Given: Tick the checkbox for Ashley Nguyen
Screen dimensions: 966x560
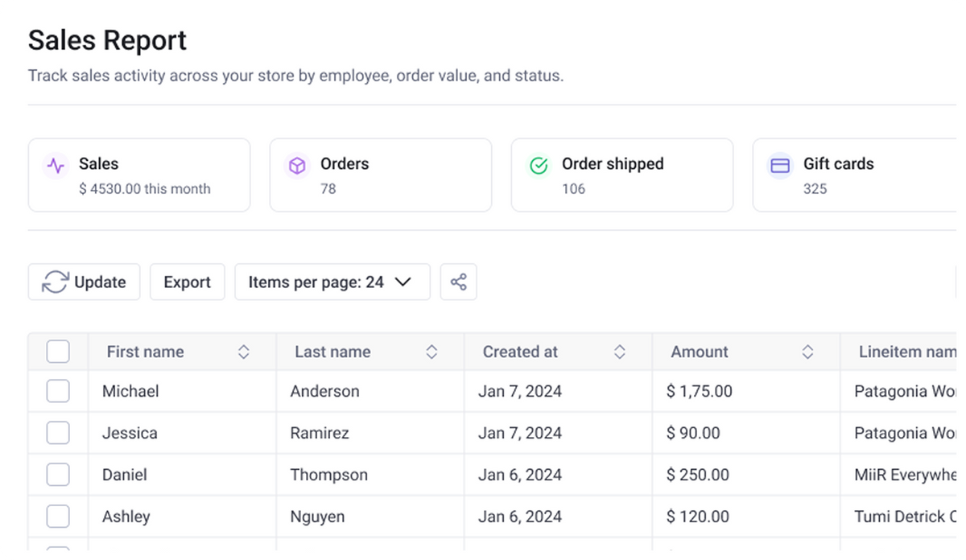Looking at the screenshot, I should (x=58, y=517).
